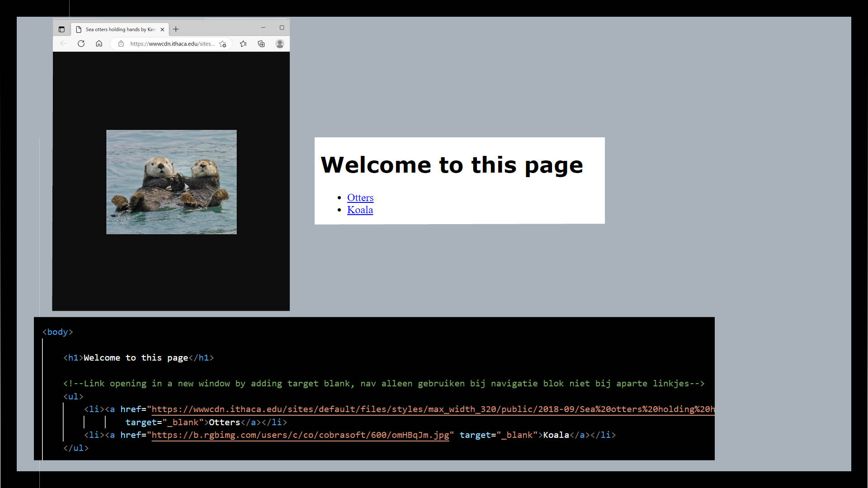Go back to the previous page
Image resolution: width=868 pixels, height=488 pixels.
(63, 44)
